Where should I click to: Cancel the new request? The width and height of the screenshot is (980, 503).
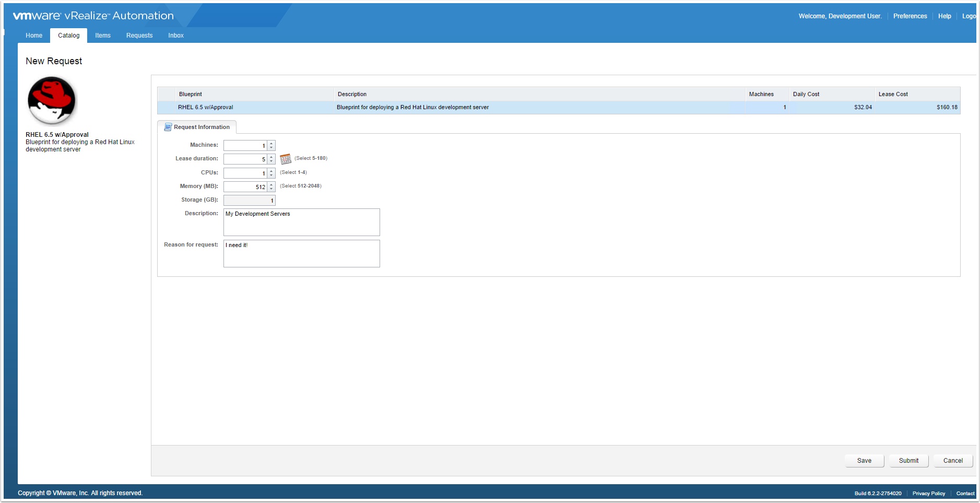[x=953, y=461]
